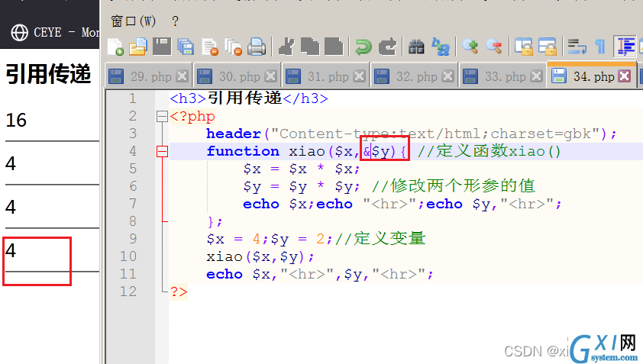Image resolution: width=643 pixels, height=364 pixels.
Task: Collapse the function xiao fold marker
Action: (162, 152)
